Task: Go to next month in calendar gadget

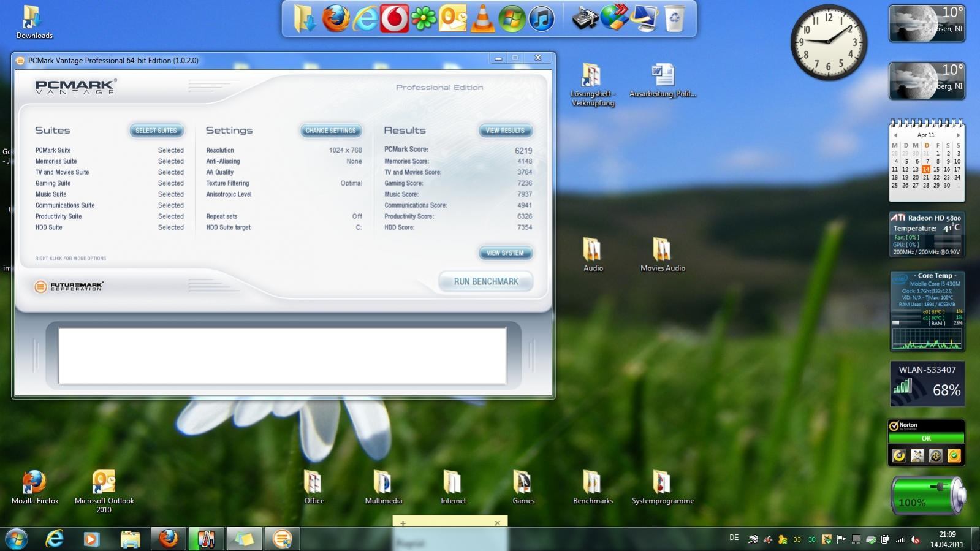Action: point(958,135)
